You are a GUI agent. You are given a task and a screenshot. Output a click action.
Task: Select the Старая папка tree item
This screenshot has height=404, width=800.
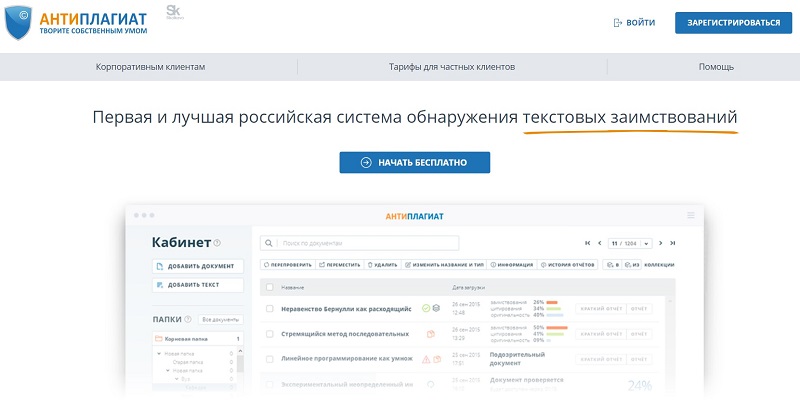coord(188,362)
